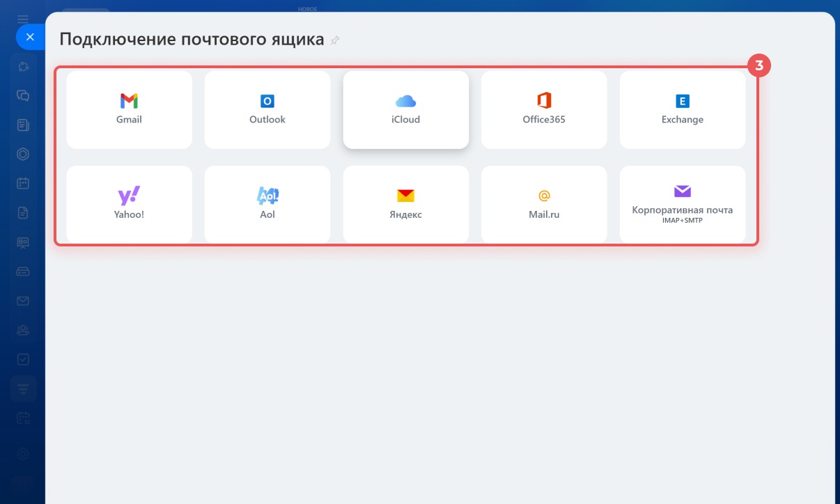Open the tasks checkmark sidebar icon
The image size is (840, 504).
[23, 359]
